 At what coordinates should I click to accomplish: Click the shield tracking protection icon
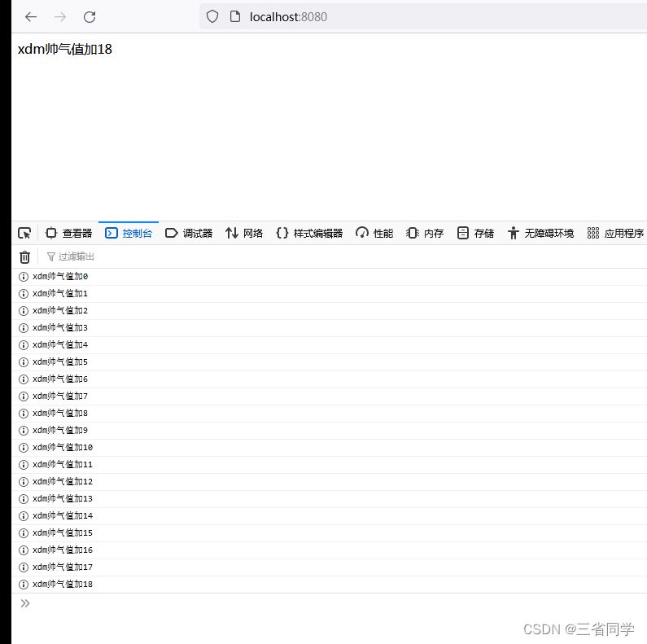click(x=212, y=16)
